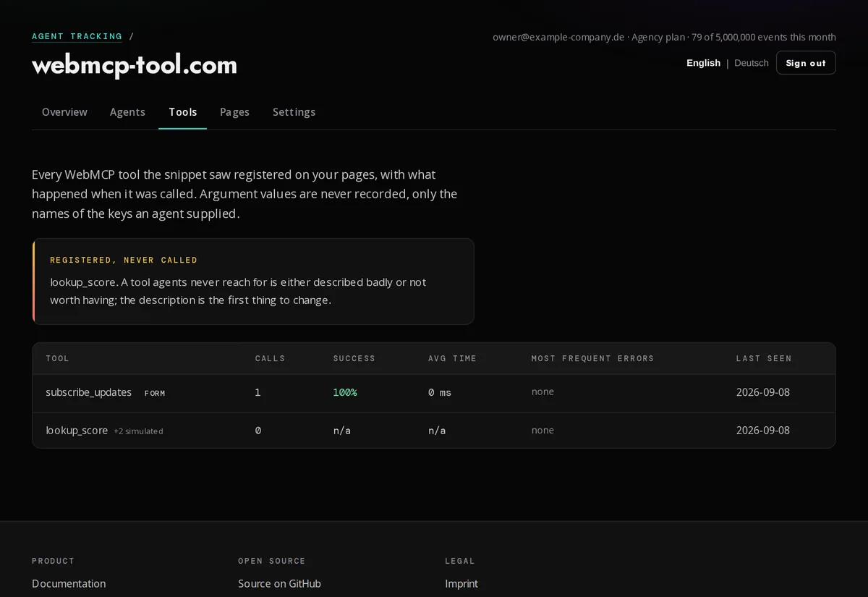Click the subscribe_updates tool name

(x=88, y=392)
